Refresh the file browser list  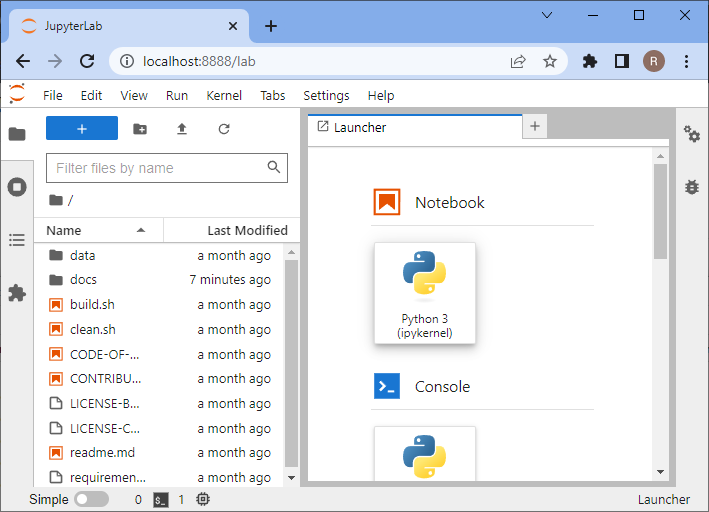click(x=224, y=129)
